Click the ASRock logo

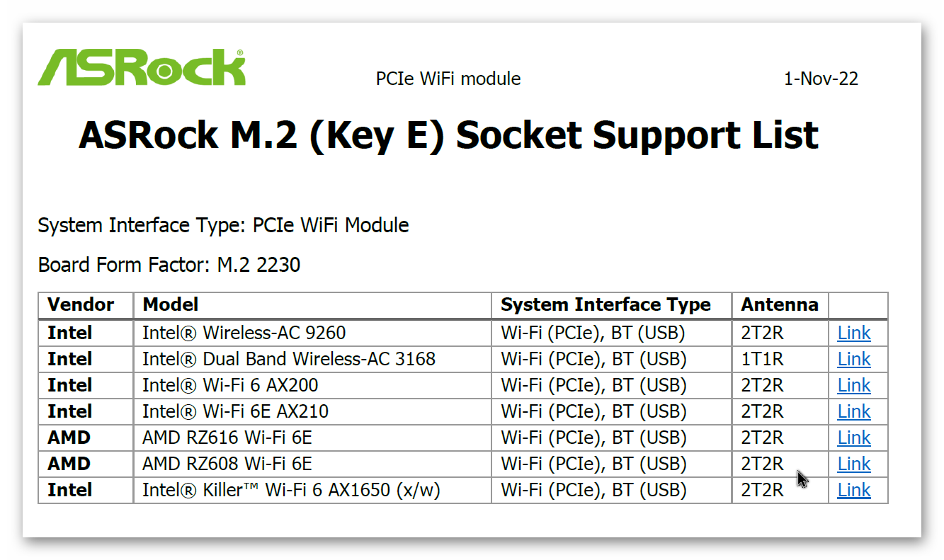click(142, 68)
